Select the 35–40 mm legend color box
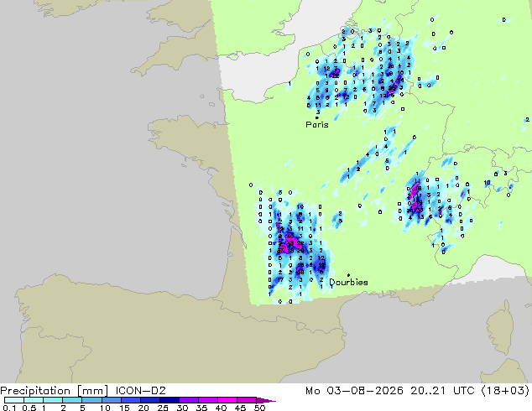Viewport: 532px width, 411px height. pos(207,400)
